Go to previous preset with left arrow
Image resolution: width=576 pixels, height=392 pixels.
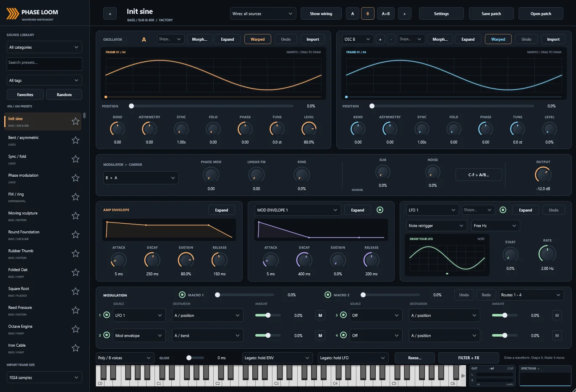110,14
